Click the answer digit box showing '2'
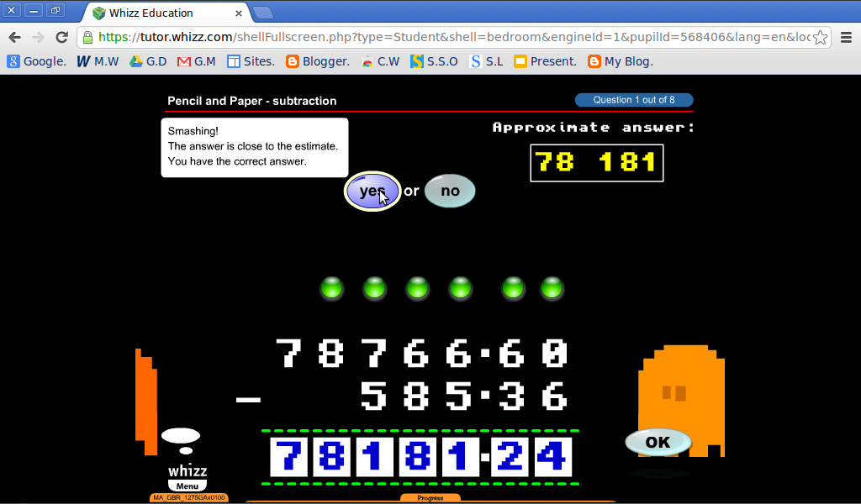This screenshot has height=504, width=861. [510, 457]
